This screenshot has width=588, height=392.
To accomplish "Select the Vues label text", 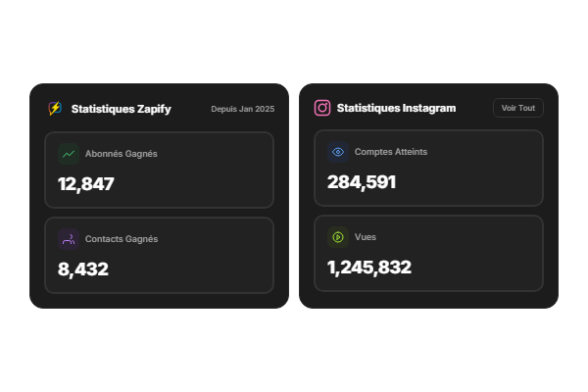I will click(x=366, y=237).
